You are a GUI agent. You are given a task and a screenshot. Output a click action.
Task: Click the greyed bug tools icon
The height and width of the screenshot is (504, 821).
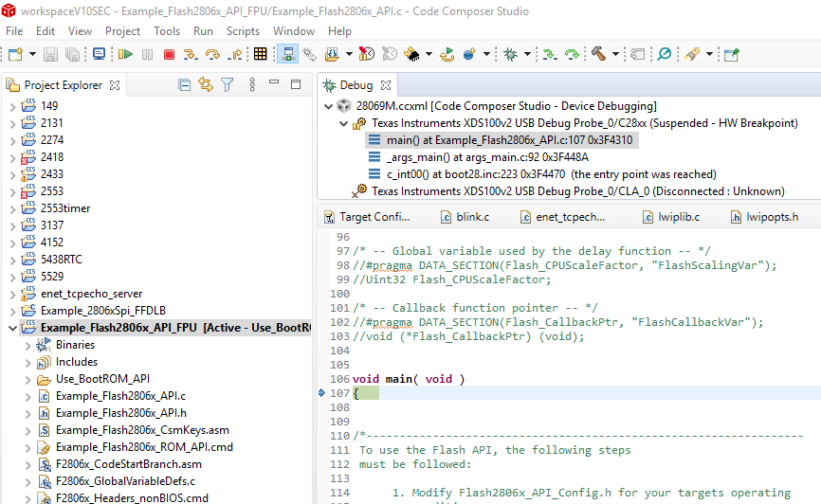click(309, 54)
